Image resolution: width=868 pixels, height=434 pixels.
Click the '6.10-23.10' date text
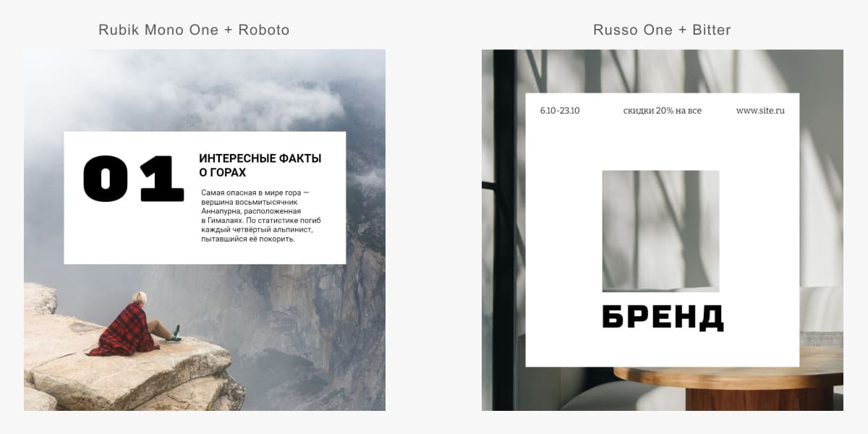tap(560, 111)
